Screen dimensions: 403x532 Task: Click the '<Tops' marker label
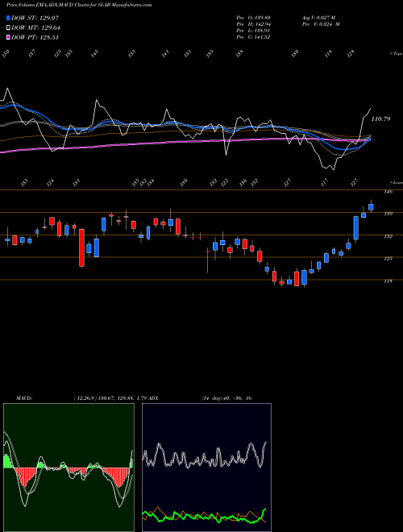click(396, 53)
